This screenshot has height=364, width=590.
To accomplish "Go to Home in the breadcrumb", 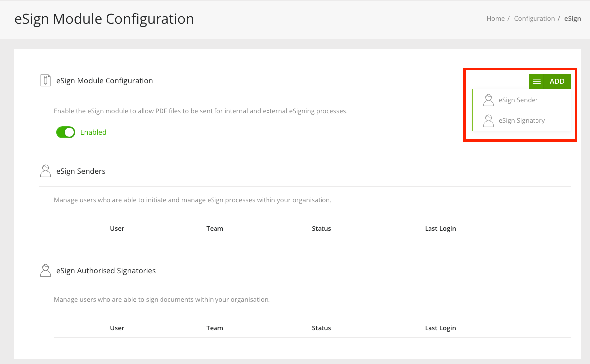I will click(x=495, y=19).
